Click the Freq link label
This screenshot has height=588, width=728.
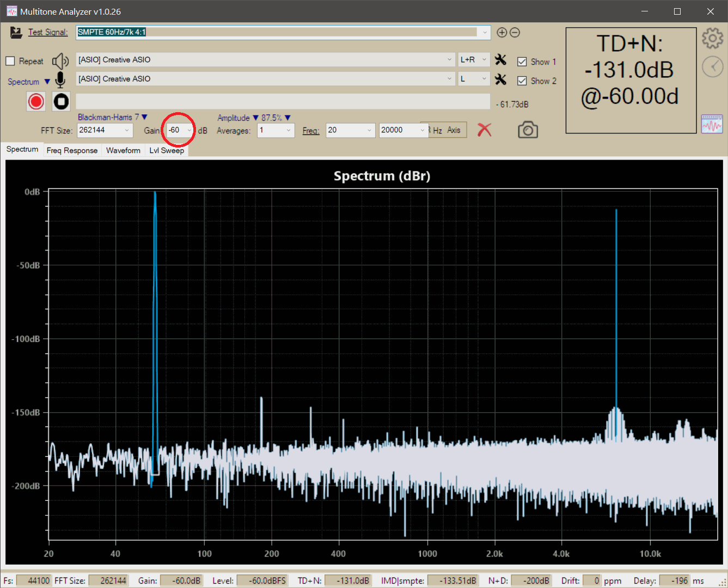click(310, 131)
